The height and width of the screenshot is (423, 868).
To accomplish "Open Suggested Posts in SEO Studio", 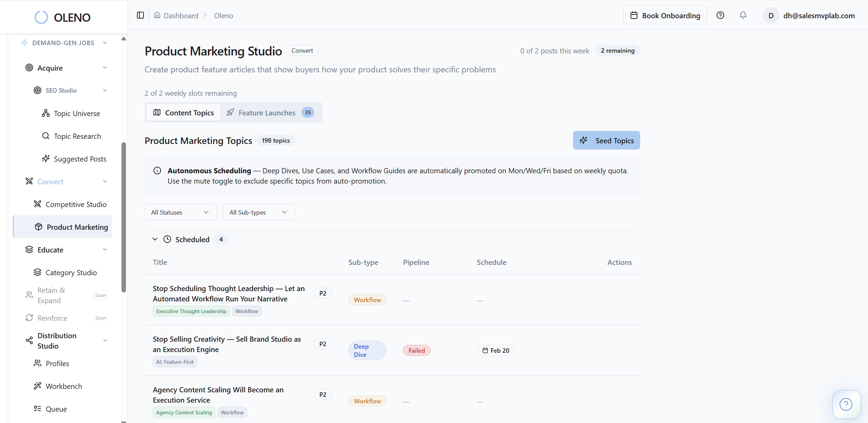I will coord(80,159).
